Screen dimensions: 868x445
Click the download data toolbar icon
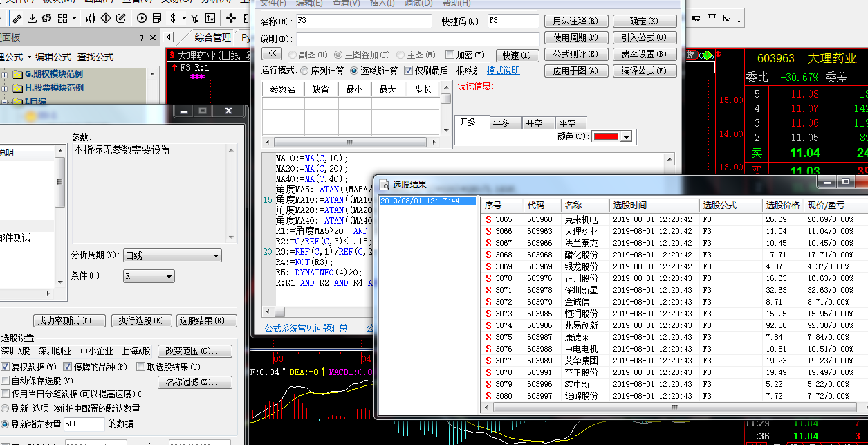[32, 17]
